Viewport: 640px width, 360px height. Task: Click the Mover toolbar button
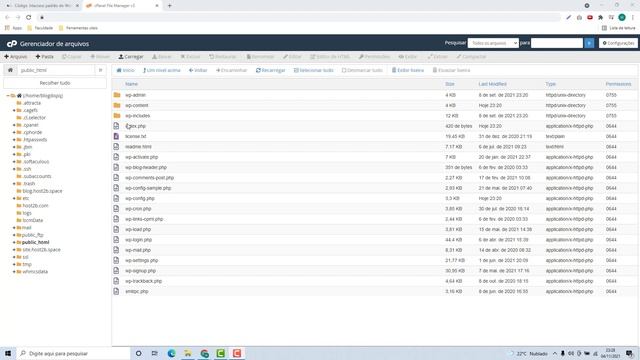[x=100, y=57]
